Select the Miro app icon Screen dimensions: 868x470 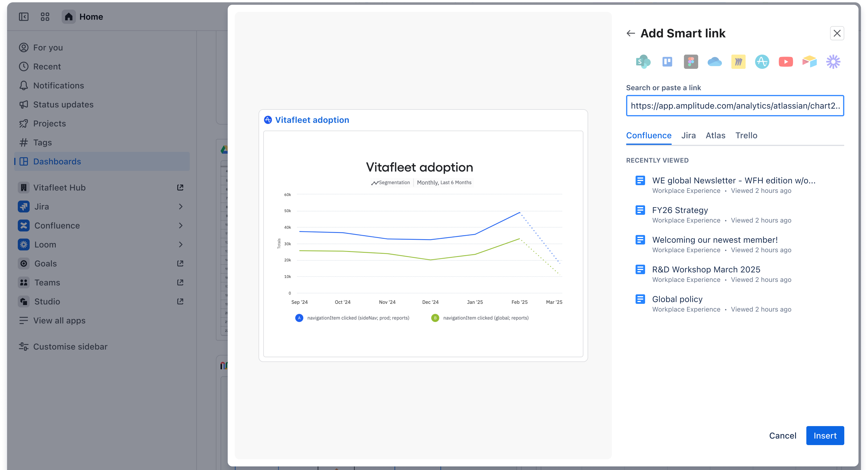738,62
